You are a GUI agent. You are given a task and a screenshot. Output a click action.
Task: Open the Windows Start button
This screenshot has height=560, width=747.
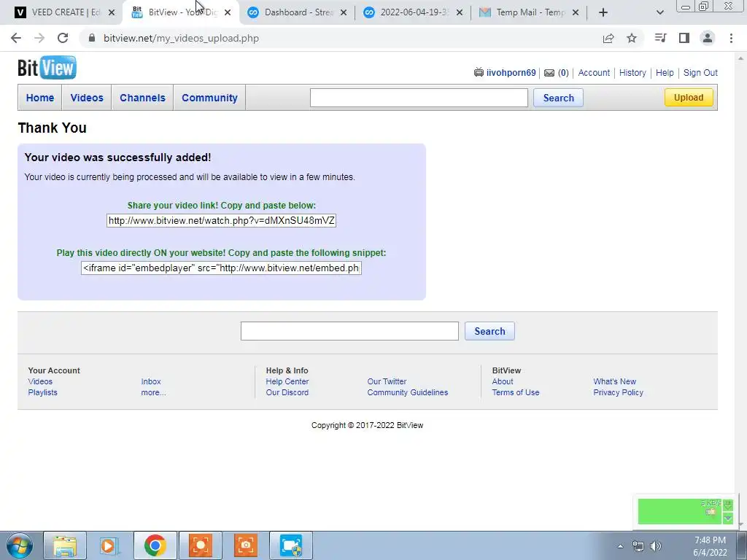20,545
